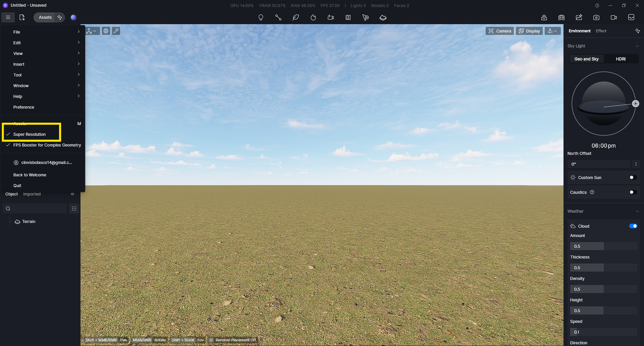The image size is (644, 346).
Task: Select the path line tool icon
Action: [x=278, y=17]
